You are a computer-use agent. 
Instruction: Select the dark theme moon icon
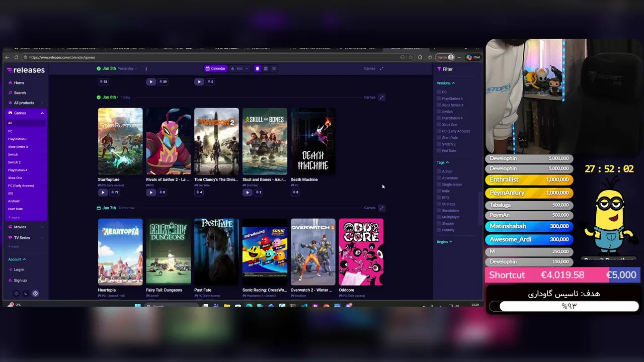coord(26,293)
